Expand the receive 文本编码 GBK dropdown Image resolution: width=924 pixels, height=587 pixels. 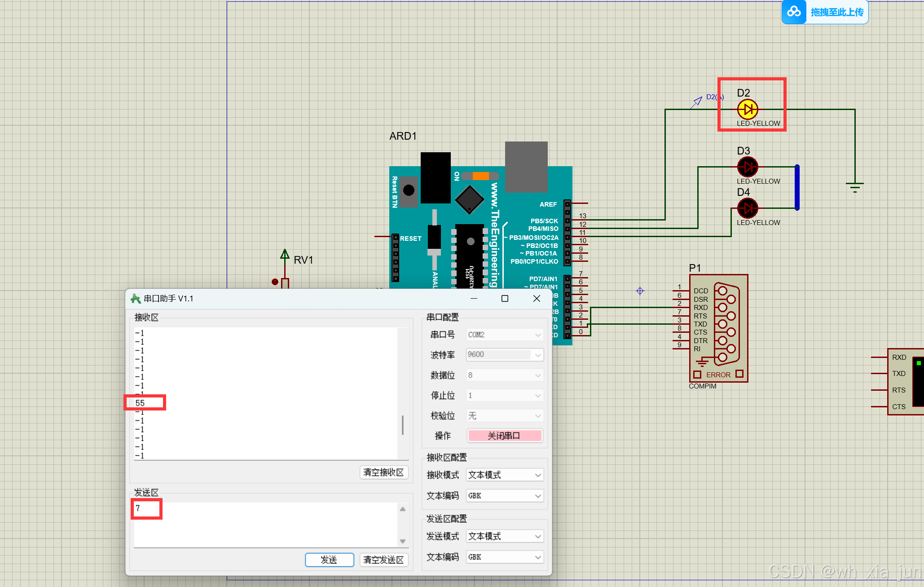click(504, 495)
